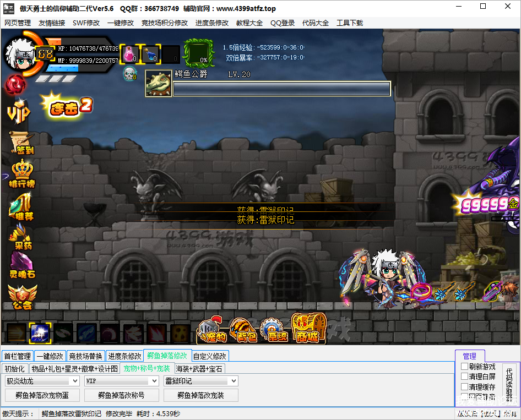521x420 pixels.
Task: Open the 灵魂石 soul stone icon
Action: pos(22,265)
